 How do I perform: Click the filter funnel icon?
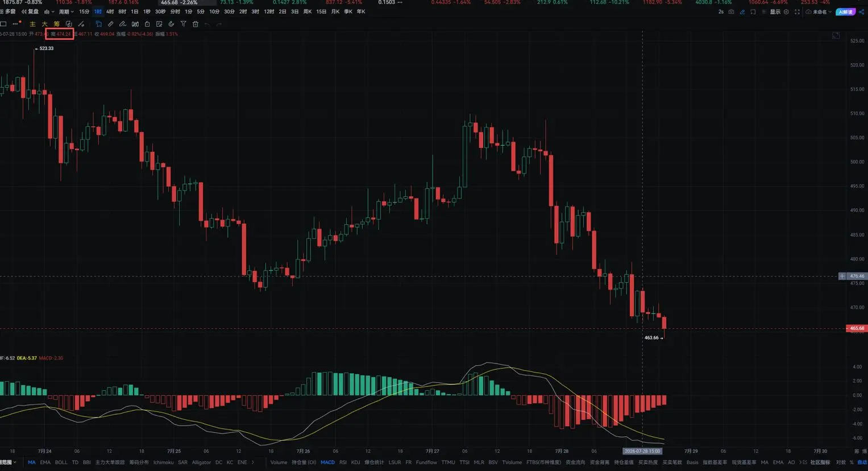click(183, 24)
